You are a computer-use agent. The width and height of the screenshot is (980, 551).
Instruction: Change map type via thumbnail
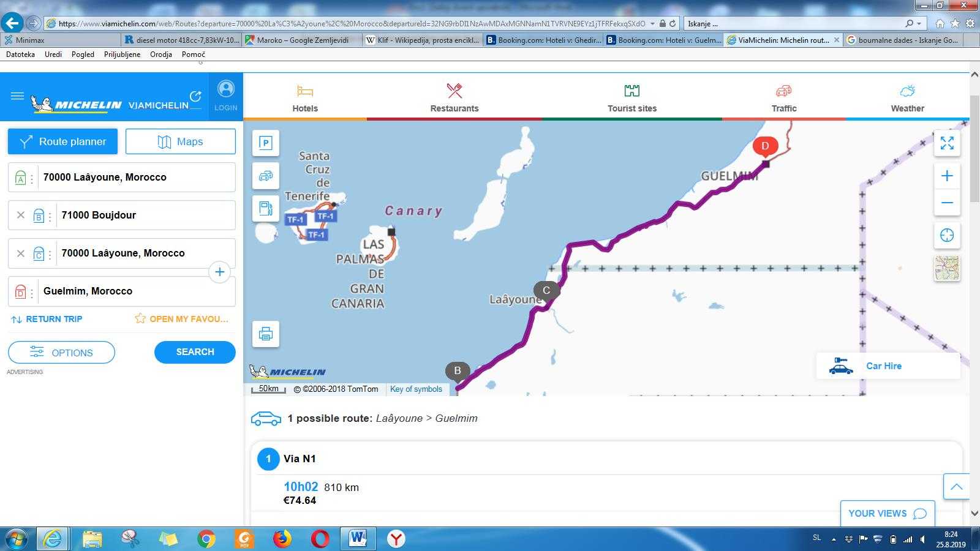click(947, 268)
